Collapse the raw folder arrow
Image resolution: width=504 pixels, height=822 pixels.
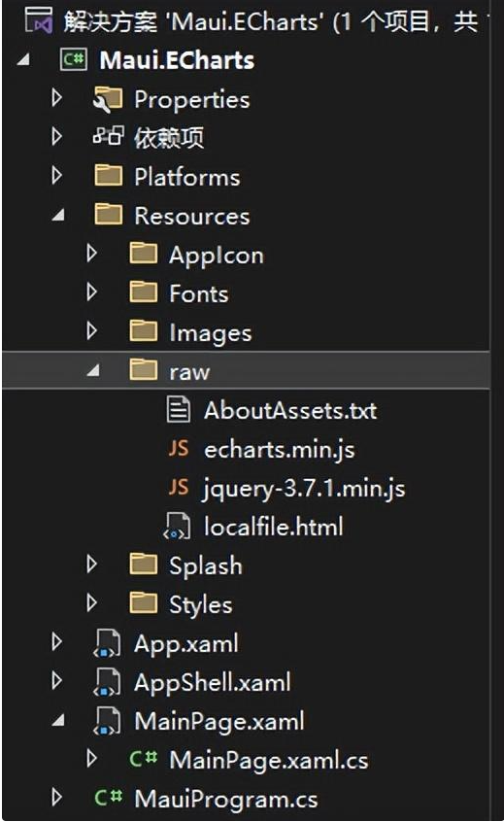(92, 370)
